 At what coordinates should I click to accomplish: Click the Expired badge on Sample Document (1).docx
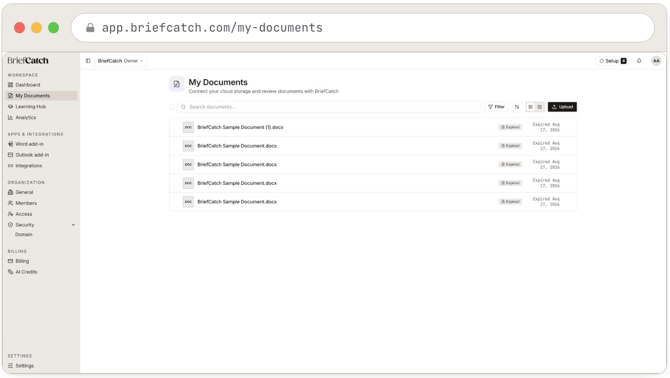[510, 127]
